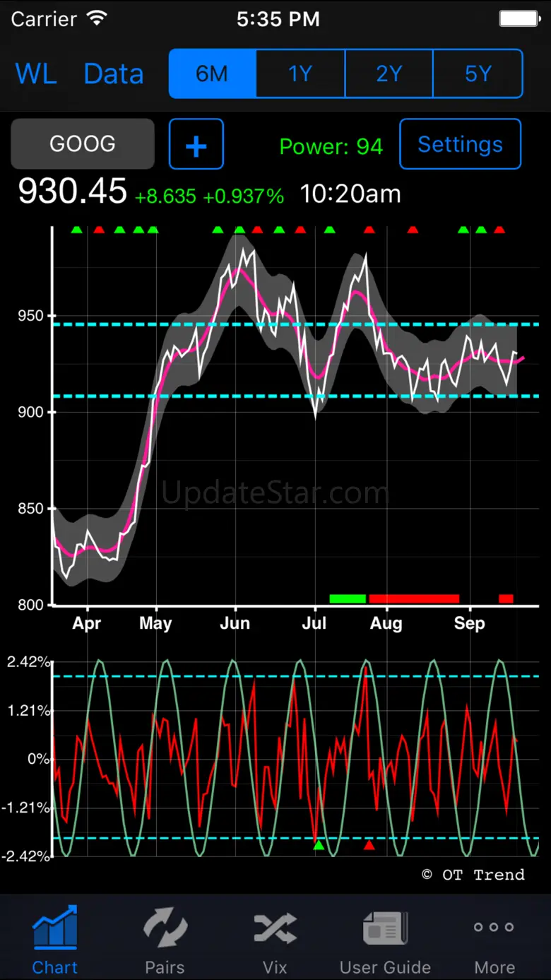The image size is (551, 980).
Task: Select the 1Y time range
Action: 300,73
